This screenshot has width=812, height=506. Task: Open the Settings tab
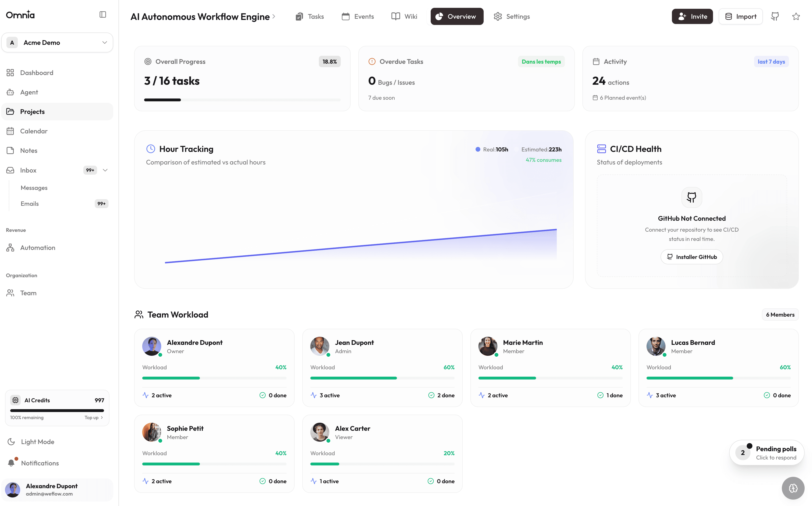point(512,16)
